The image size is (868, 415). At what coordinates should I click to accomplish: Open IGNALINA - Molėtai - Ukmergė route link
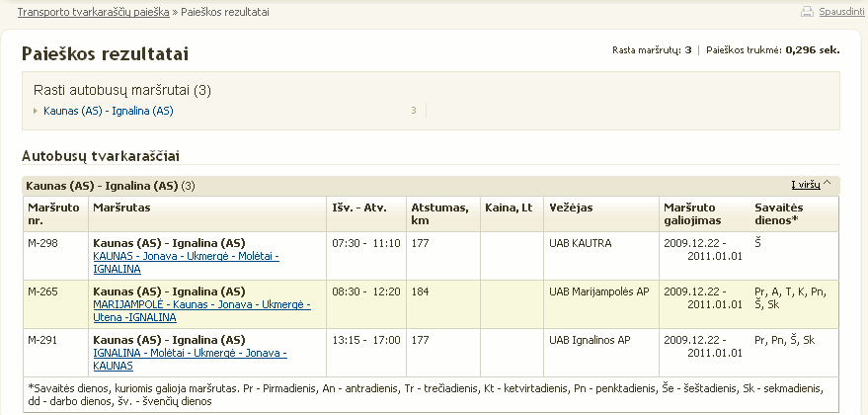click(x=190, y=360)
